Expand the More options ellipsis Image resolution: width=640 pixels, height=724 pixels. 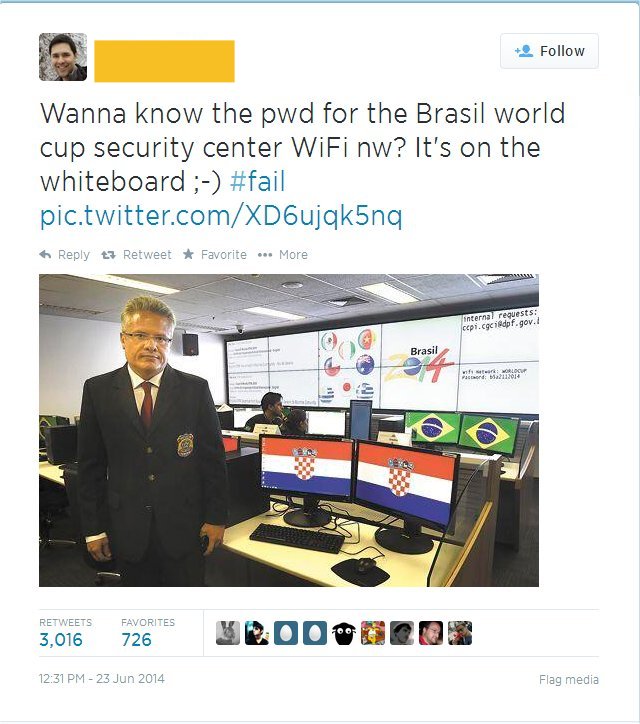[x=265, y=255]
